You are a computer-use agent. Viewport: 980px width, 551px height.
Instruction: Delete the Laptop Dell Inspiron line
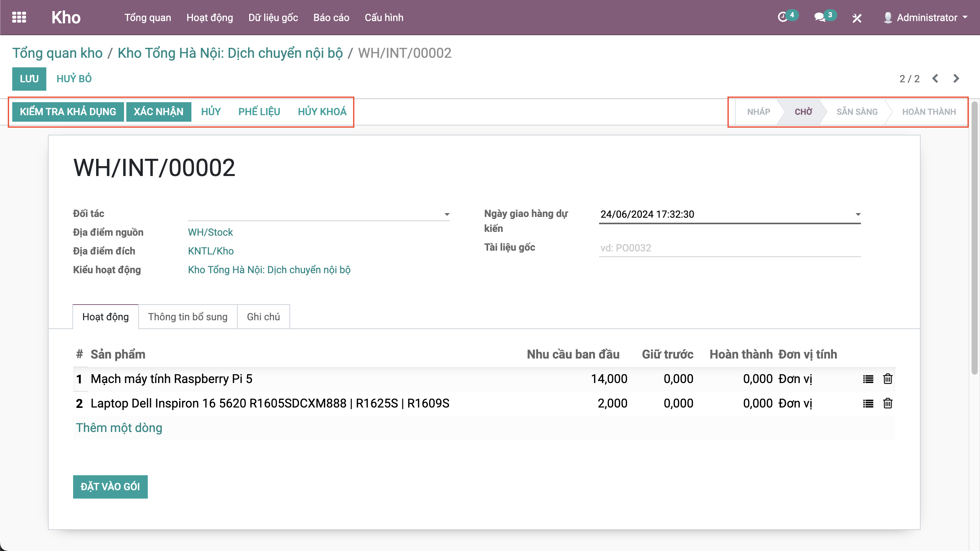point(888,403)
